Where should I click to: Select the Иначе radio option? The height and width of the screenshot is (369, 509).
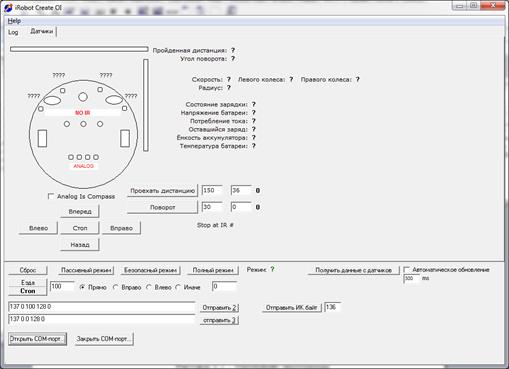(178, 287)
